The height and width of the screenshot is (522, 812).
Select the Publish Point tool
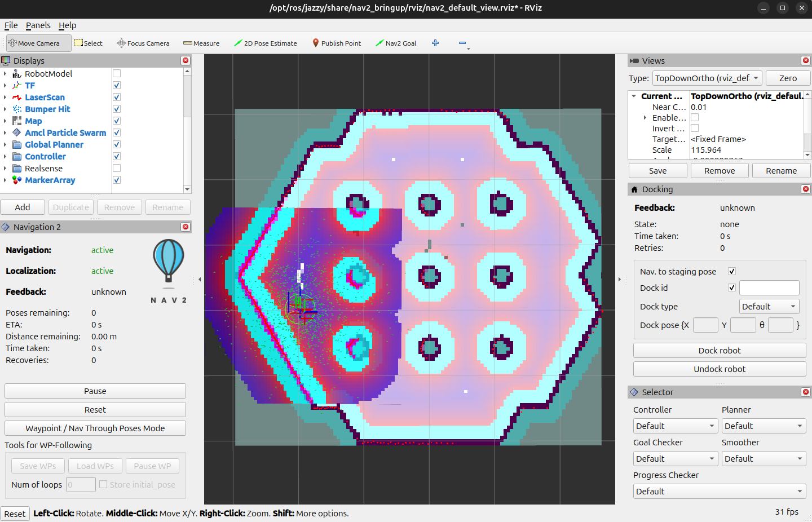point(337,43)
